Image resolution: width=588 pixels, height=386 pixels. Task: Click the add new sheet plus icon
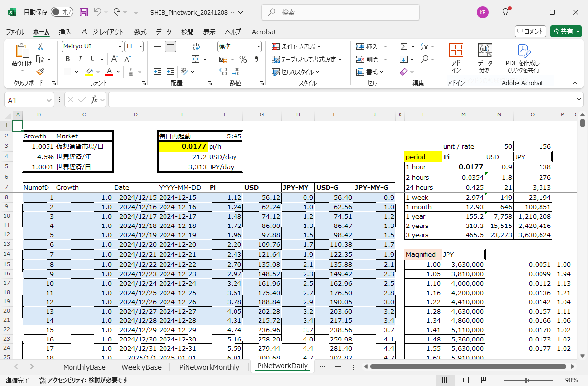pyautogui.click(x=338, y=367)
